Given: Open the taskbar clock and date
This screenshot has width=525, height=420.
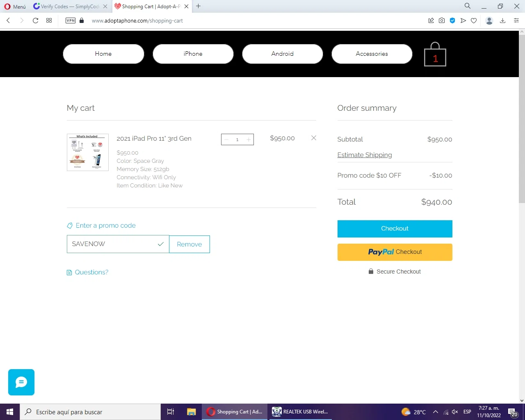Looking at the screenshot, I should (x=489, y=412).
